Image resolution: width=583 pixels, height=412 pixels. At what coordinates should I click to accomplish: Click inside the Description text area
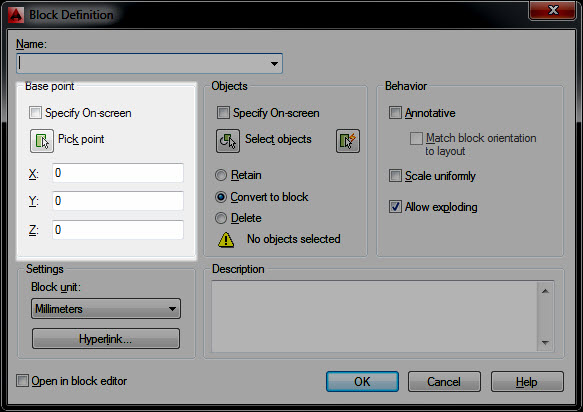coord(374,316)
